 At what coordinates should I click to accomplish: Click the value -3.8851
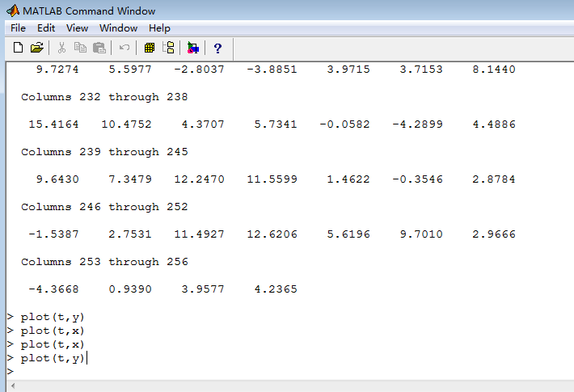point(272,70)
